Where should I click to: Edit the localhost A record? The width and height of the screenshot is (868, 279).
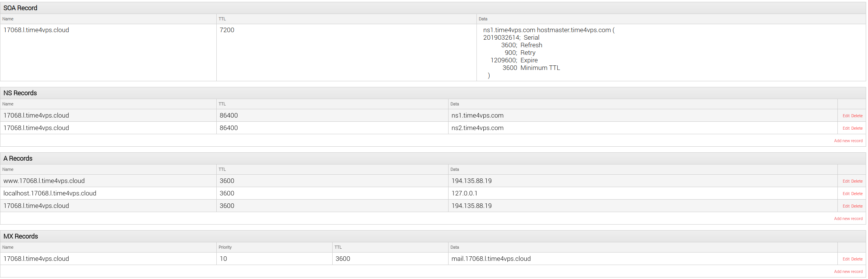pyautogui.click(x=846, y=194)
